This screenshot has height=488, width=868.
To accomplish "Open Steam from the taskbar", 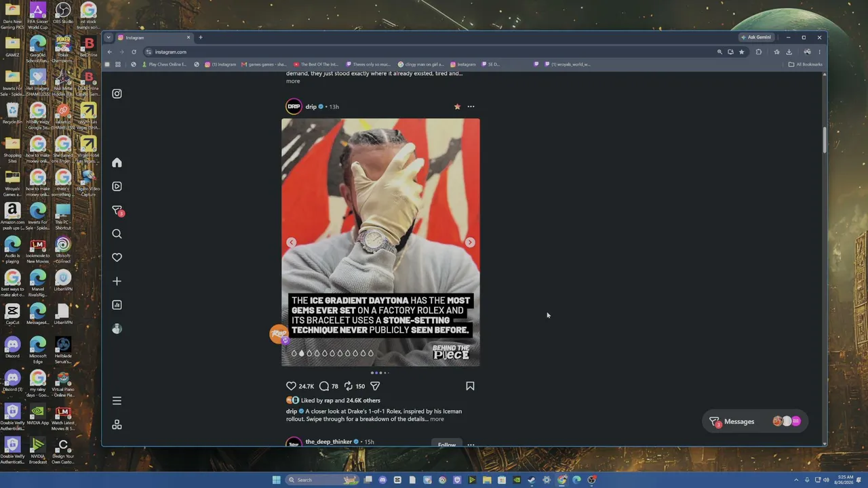I will pyautogui.click(x=532, y=480).
